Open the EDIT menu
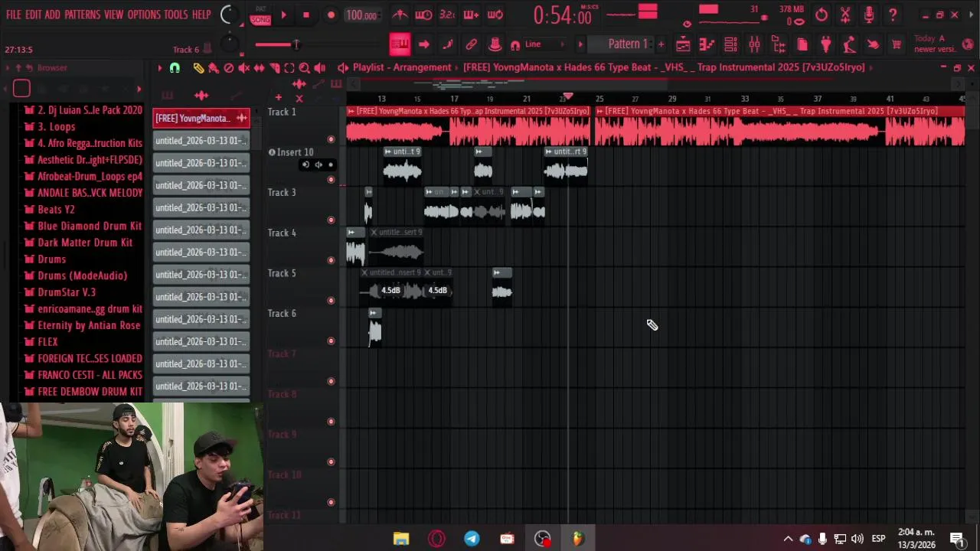The width and height of the screenshot is (980, 551). click(x=33, y=15)
